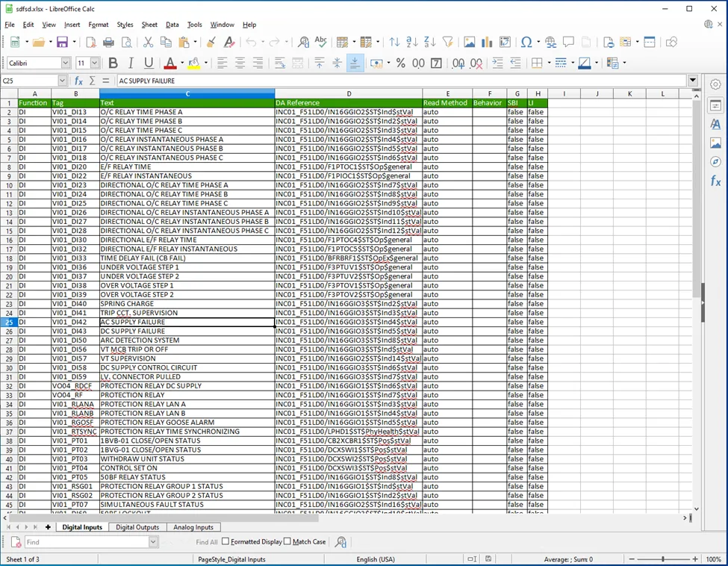Open sidebar Functions fx icon
728x566 pixels.
715,181
